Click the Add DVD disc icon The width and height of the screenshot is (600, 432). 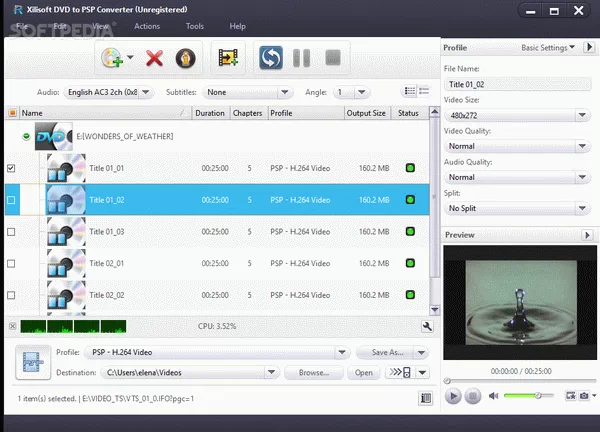[112, 58]
